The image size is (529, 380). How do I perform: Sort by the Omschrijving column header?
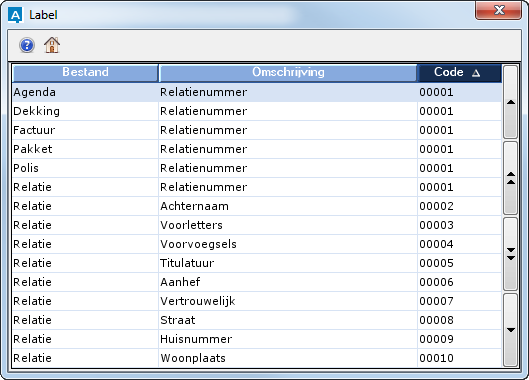[288, 73]
